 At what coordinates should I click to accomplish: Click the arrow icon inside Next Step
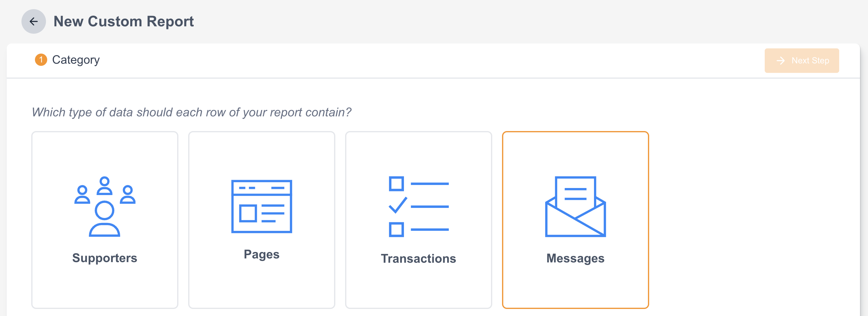[780, 61]
